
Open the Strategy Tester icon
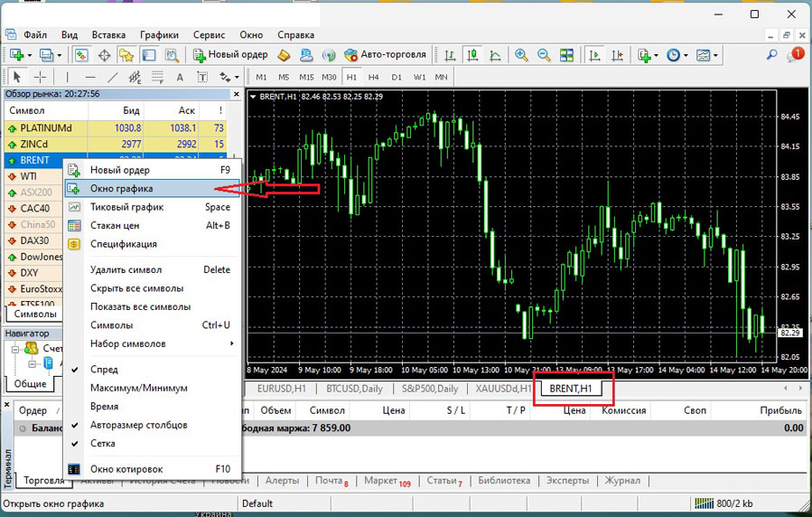tap(172, 55)
